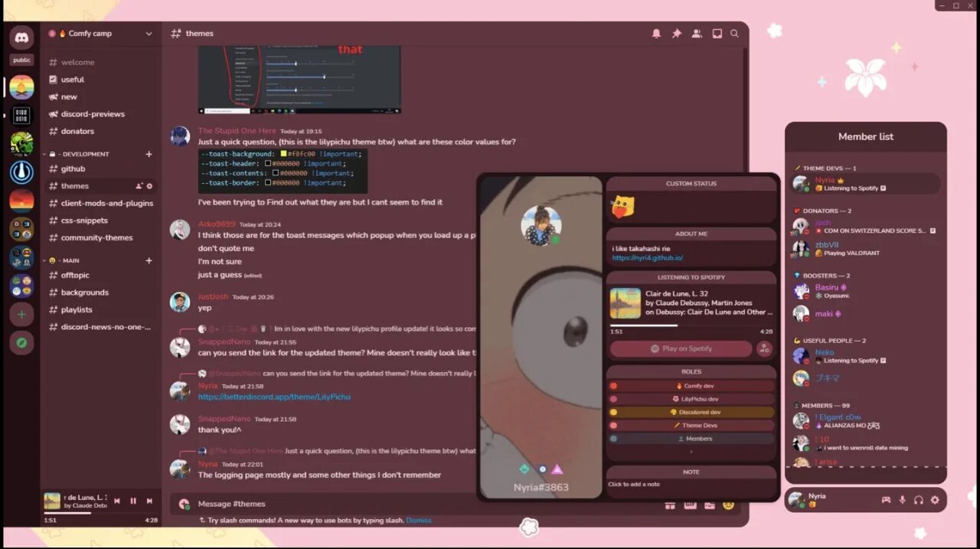
Task: Dismiss the slash commands tip
Action: tap(418, 521)
